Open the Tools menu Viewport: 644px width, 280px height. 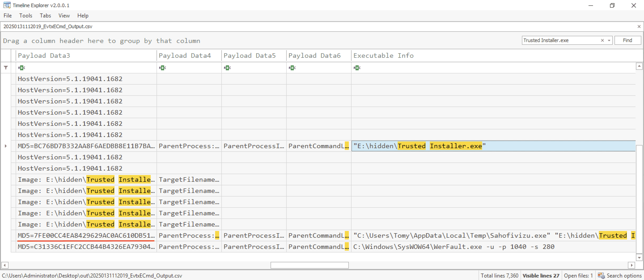26,15
